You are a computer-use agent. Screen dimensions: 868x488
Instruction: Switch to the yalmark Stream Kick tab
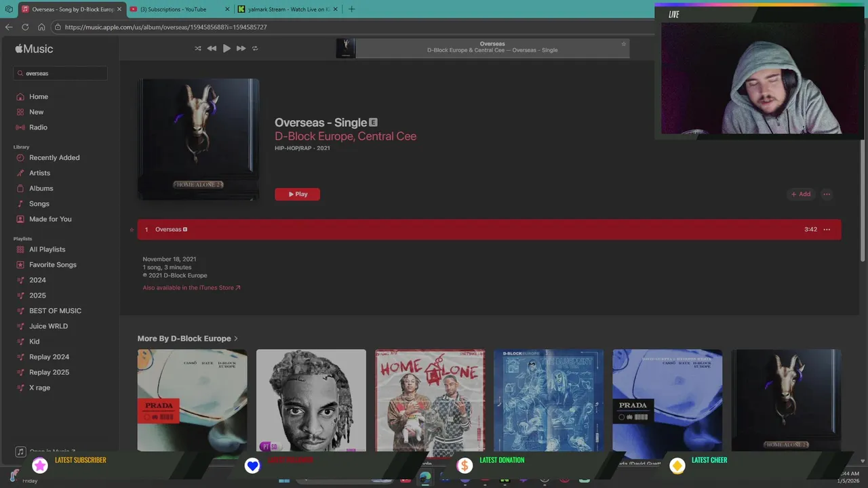pos(288,9)
